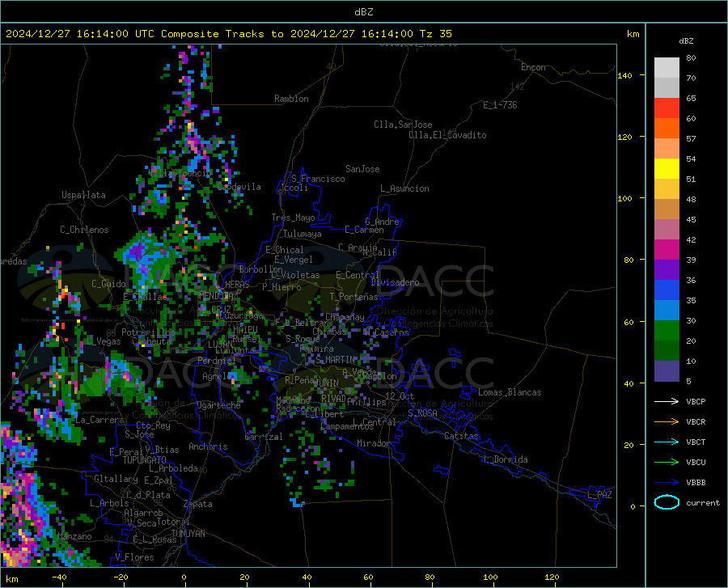Click the MENDOZA city label
Image resolution: width=728 pixels, height=588 pixels.
click(x=216, y=296)
